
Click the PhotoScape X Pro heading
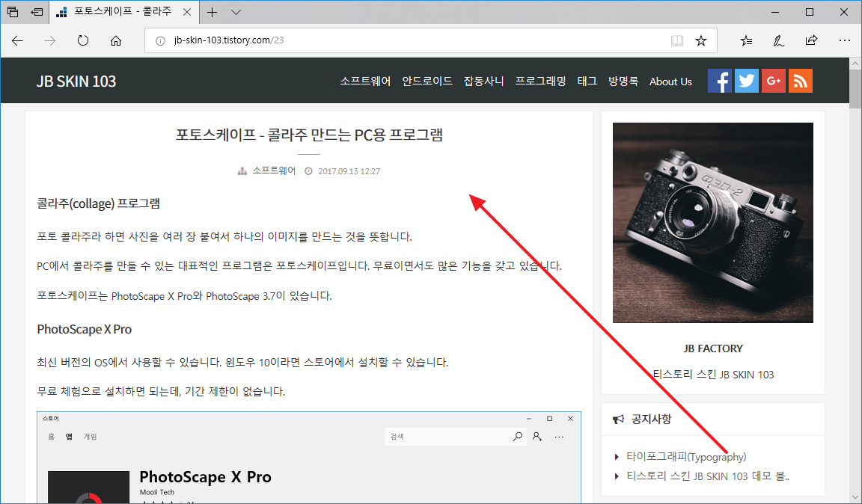pyautogui.click(x=84, y=329)
